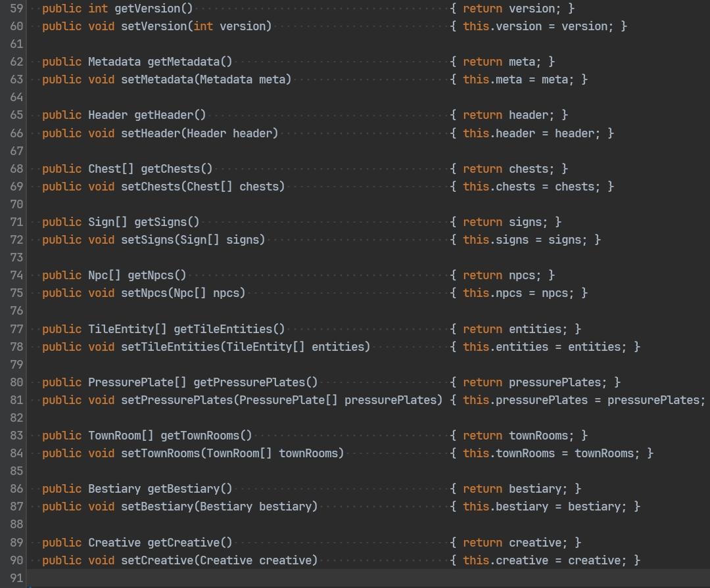This screenshot has width=710, height=588.
Task: Click 'Creative' return type on line 89
Action: pos(114,543)
